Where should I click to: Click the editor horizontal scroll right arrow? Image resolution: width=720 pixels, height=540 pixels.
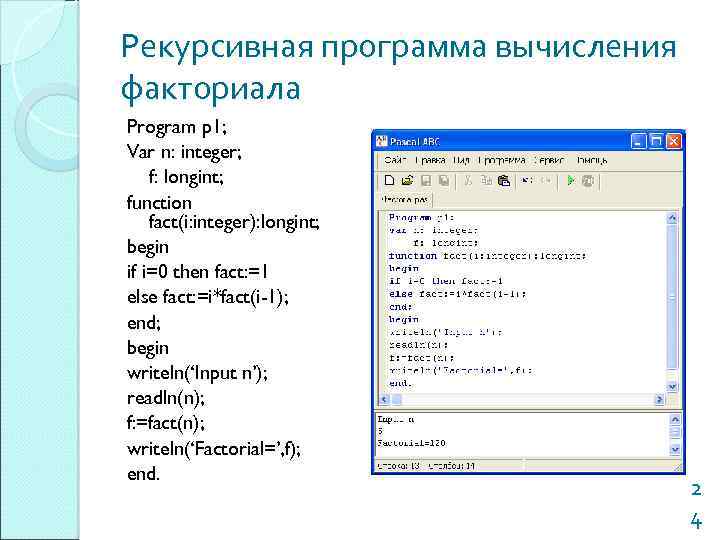click(x=659, y=399)
